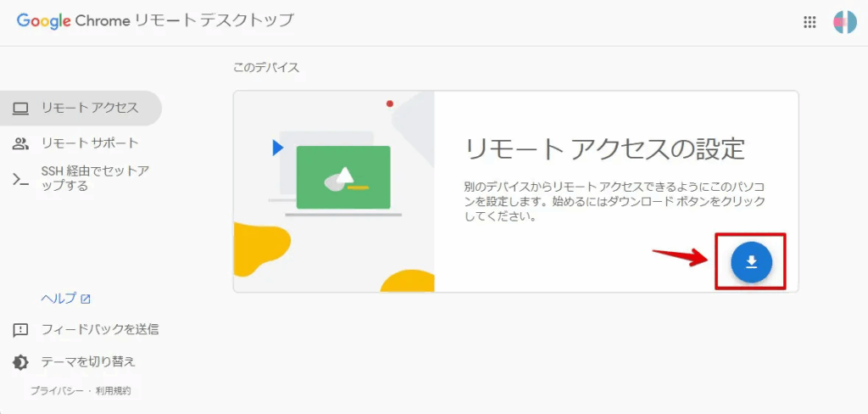Switch to the リモート サポート text label

[90, 143]
